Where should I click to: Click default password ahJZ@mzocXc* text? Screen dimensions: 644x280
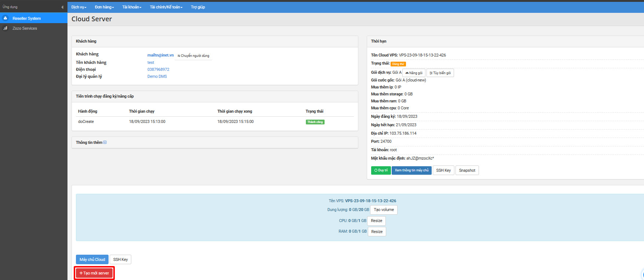[x=420, y=158]
